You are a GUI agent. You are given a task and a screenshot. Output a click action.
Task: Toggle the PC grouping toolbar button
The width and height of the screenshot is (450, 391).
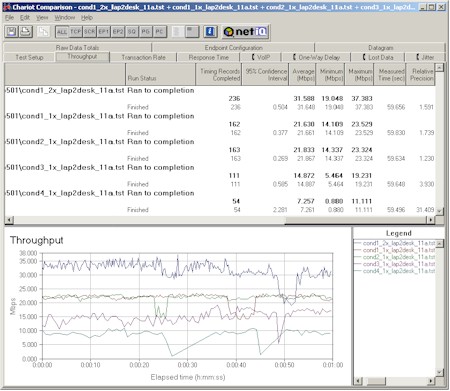(x=160, y=32)
